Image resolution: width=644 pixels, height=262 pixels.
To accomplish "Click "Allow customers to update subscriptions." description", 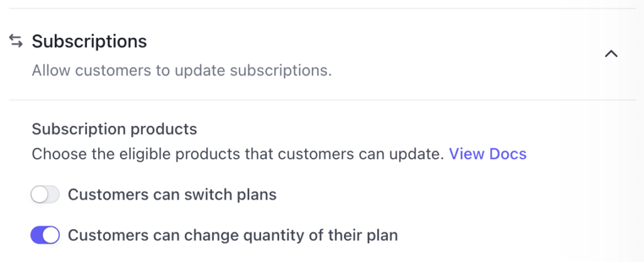I will pyautogui.click(x=182, y=70).
